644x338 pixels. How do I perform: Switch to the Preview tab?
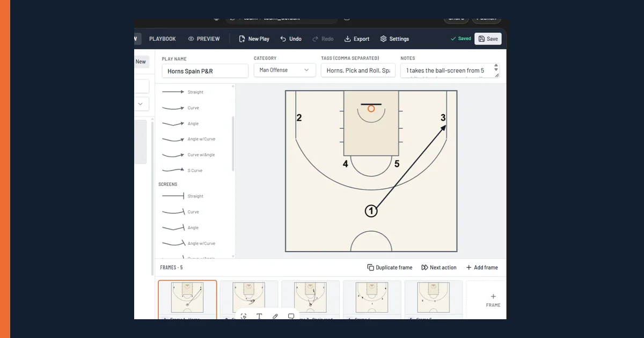[204, 39]
